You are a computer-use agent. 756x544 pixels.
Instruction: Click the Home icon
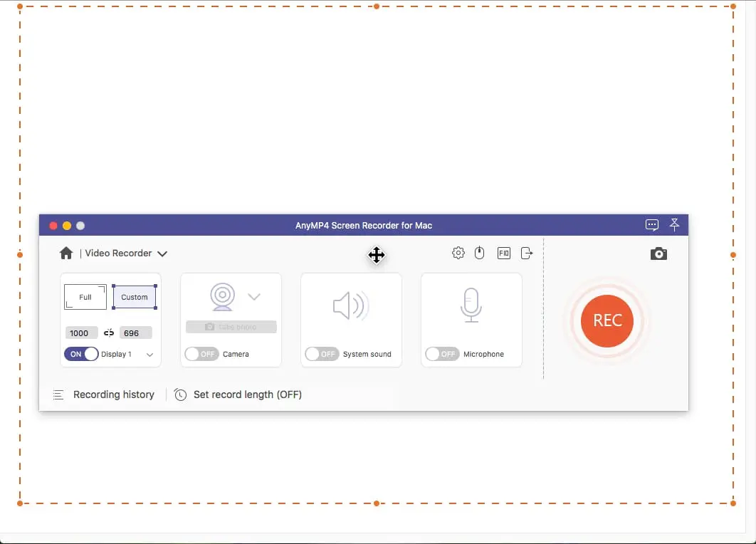(x=66, y=253)
